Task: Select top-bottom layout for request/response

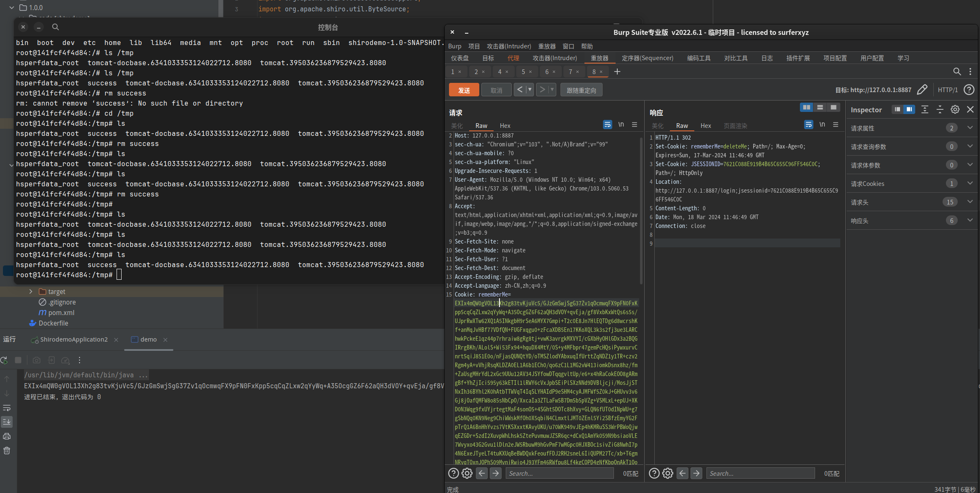Action: (x=820, y=107)
